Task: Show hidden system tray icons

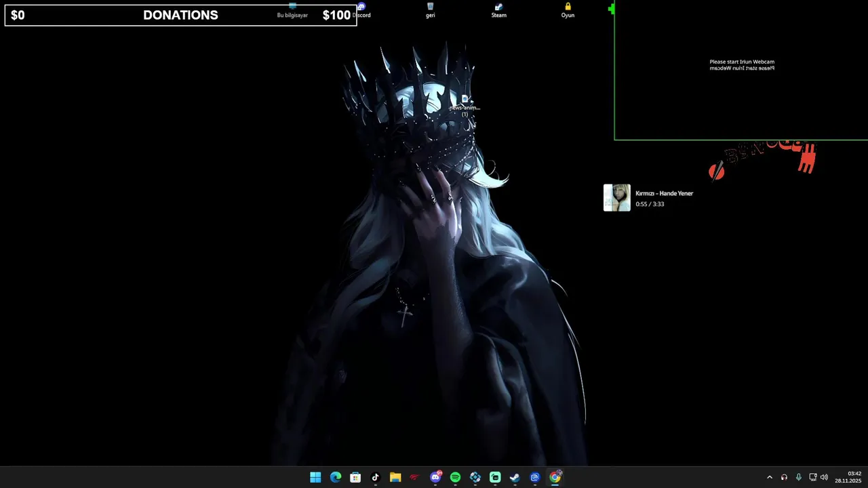Action: 769,477
